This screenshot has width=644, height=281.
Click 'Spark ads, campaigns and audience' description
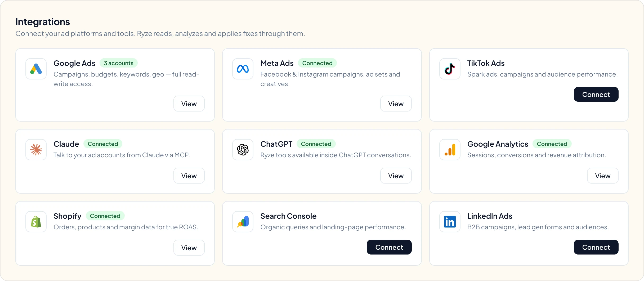click(x=543, y=74)
